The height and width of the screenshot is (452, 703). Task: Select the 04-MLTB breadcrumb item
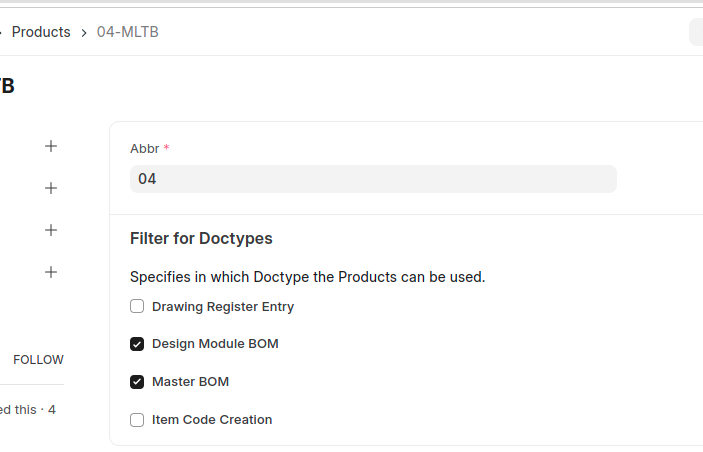click(127, 32)
